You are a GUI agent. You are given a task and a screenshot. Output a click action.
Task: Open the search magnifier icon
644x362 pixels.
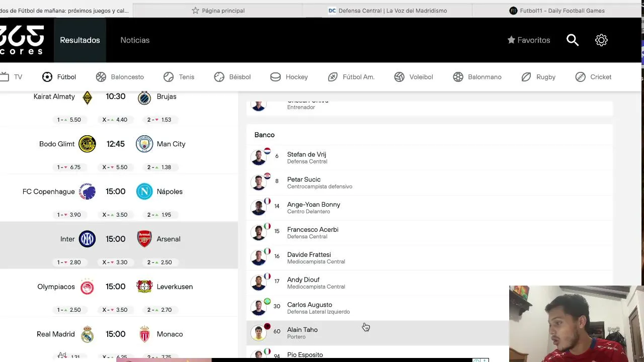click(573, 40)
